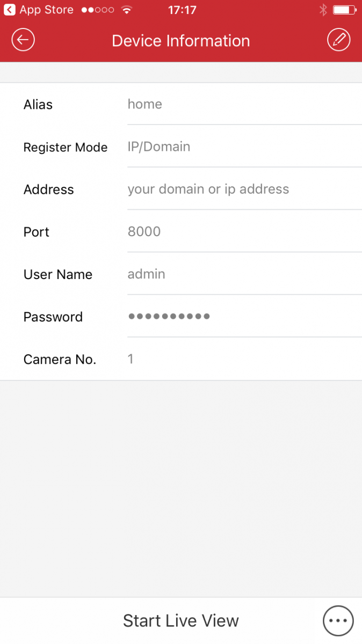
Task: Tap the Wi-Fi status icon
Action: coord(127,10)
